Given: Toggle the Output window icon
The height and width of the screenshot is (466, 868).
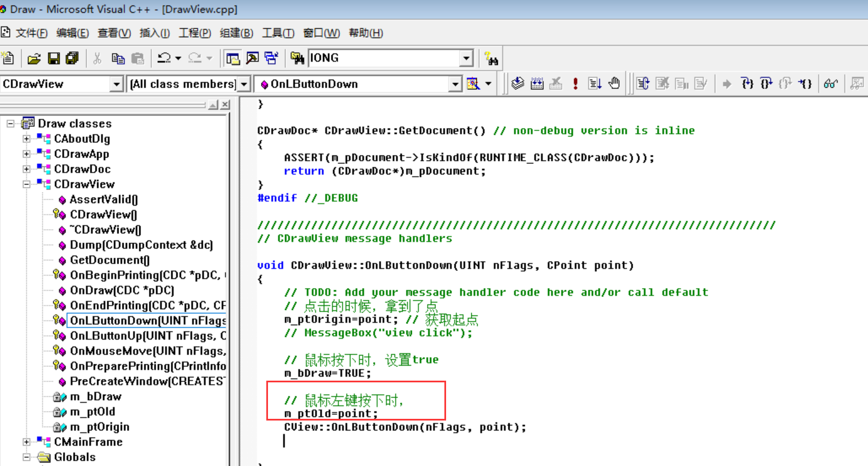Looking at the screenshot, I should pos(252,58).
